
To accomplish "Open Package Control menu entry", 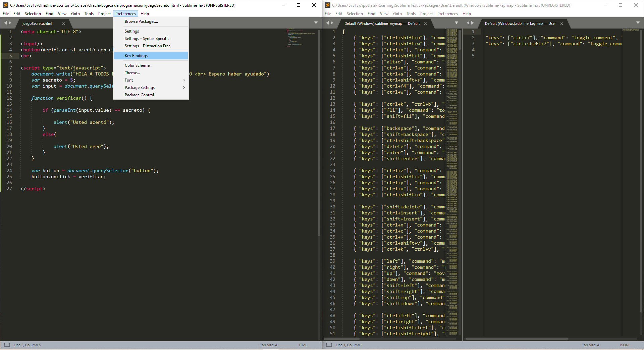I will (x=151, y=95).
